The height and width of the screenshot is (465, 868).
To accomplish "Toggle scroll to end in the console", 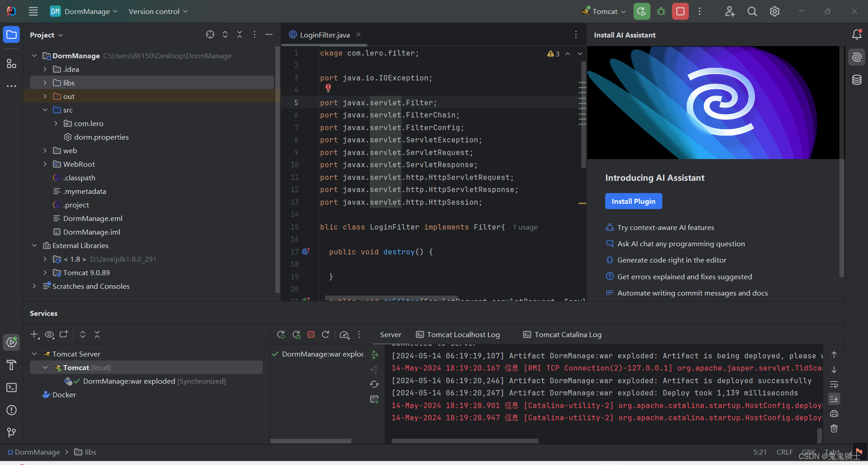I will click(834, 399).
